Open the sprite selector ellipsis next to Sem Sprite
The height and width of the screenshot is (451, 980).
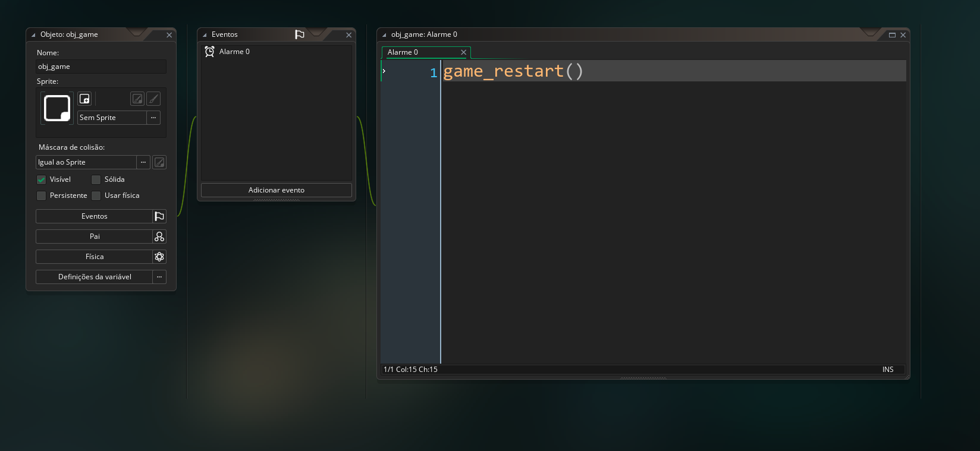(153, 118)
